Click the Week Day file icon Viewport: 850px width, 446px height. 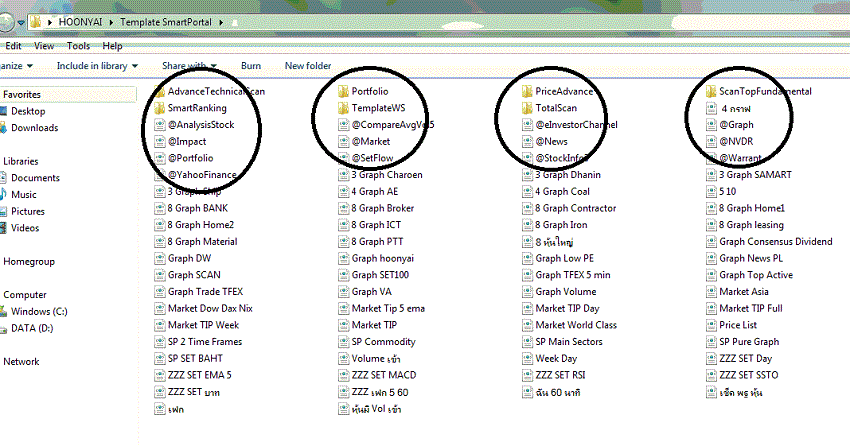[x=527, y=358]
